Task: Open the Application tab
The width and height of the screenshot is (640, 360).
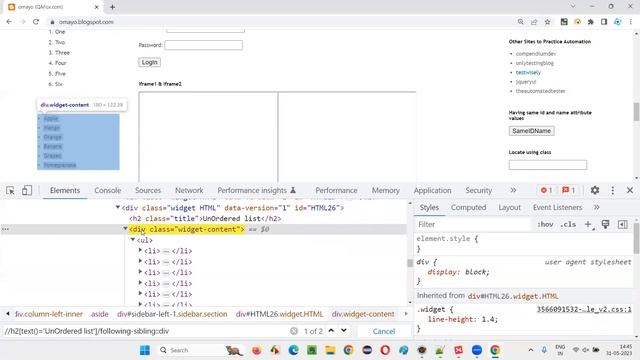Action: 432,190
